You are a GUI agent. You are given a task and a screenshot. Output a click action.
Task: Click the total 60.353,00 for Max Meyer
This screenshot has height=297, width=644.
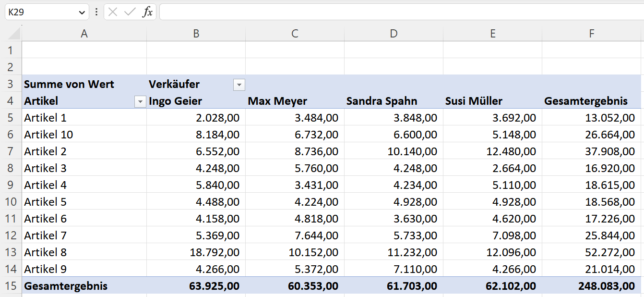tap(295, 286)
